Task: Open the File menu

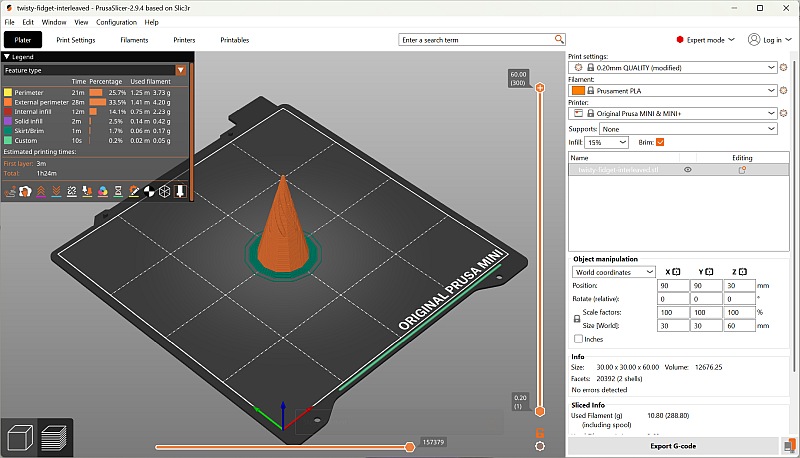Action: (x=9, y=22)
